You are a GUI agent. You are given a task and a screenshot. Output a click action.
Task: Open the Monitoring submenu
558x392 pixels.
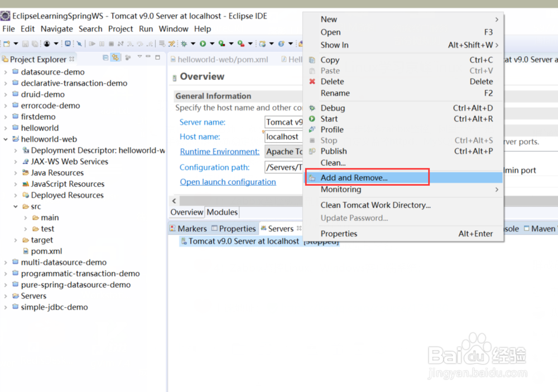point(404,190)
